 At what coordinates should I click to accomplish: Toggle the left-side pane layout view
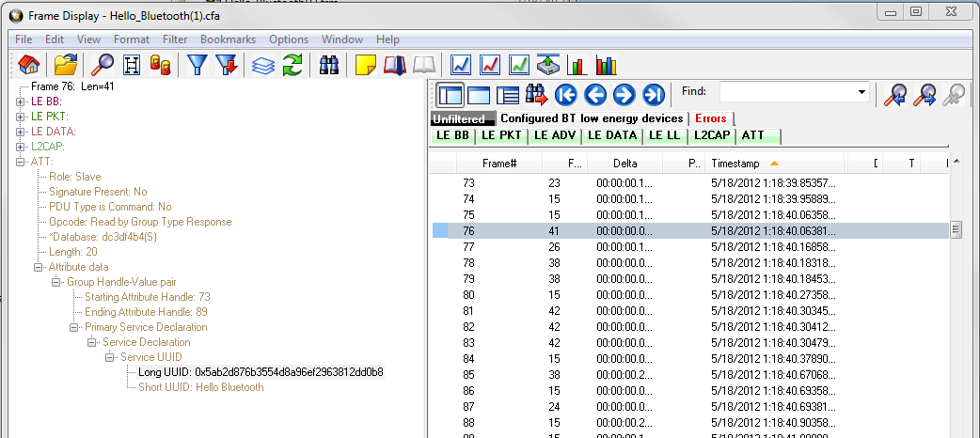point(450,95)
